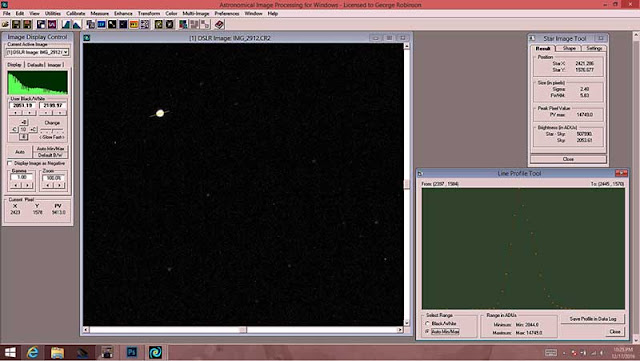Screen dimensions: 640x361
Task: Click the Auto button in Image Display Control
Action: click(x=20, y=152)
